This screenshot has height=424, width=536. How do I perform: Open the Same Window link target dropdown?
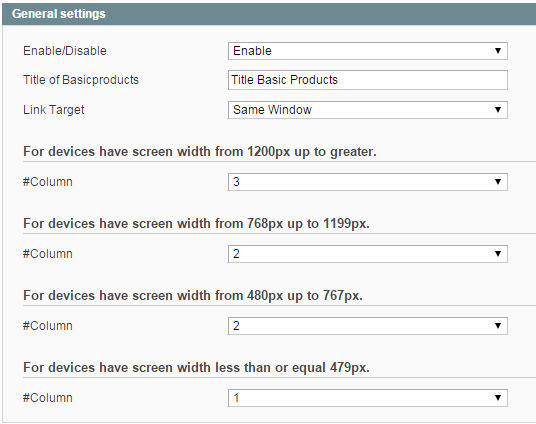[368, 110]
